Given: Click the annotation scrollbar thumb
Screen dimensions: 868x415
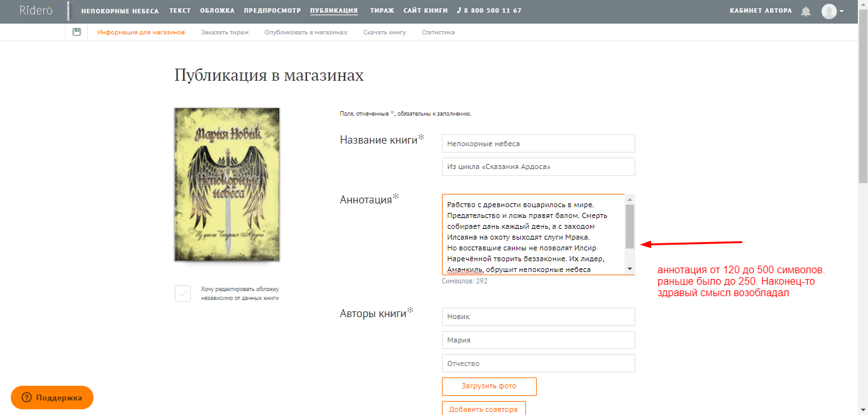Looking at the screenshot, I should coord(630,226).
